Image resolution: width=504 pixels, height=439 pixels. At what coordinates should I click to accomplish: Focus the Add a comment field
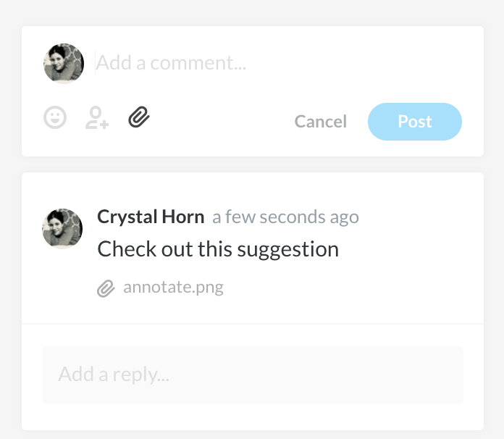pos(275,63)
